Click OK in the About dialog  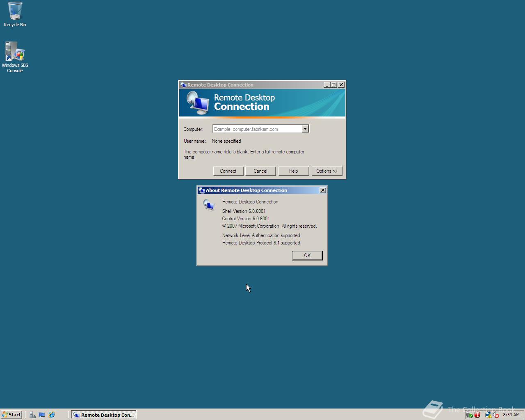tap(307, 256)
